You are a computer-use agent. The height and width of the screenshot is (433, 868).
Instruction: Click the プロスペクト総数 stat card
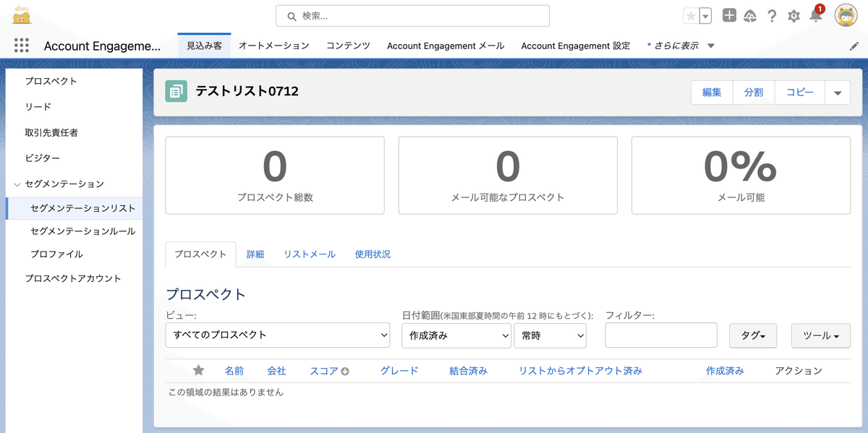(x=275, y=176)
